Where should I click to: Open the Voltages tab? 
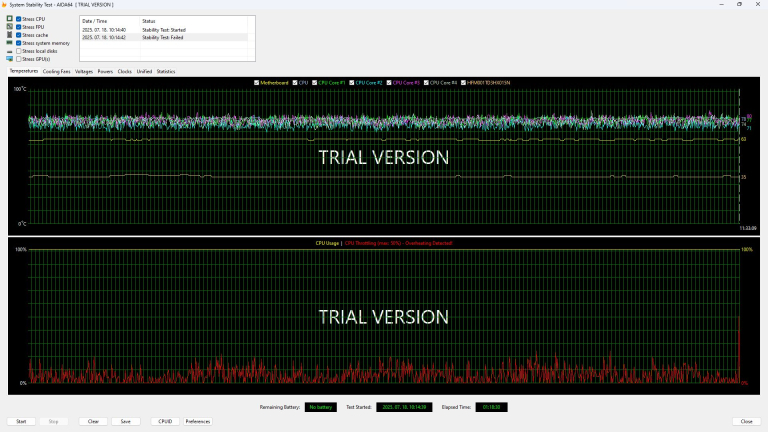(x=84, y=72)
